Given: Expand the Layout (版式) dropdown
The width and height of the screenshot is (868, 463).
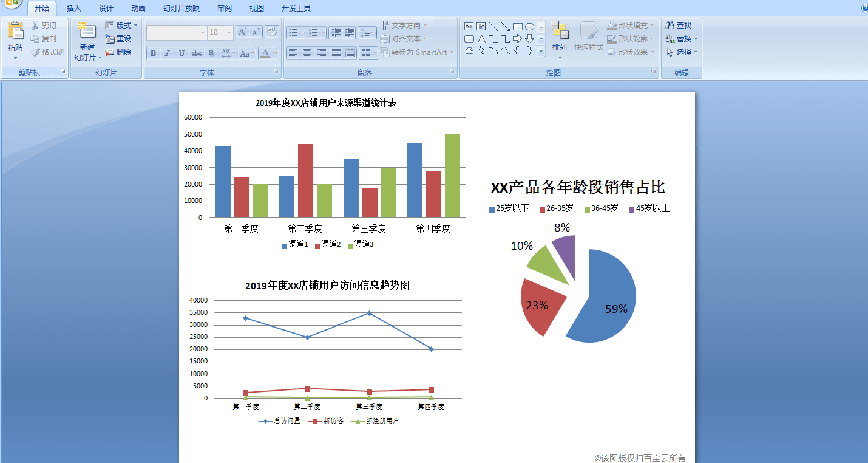Looking at the screenshot, I should point(121,26).
